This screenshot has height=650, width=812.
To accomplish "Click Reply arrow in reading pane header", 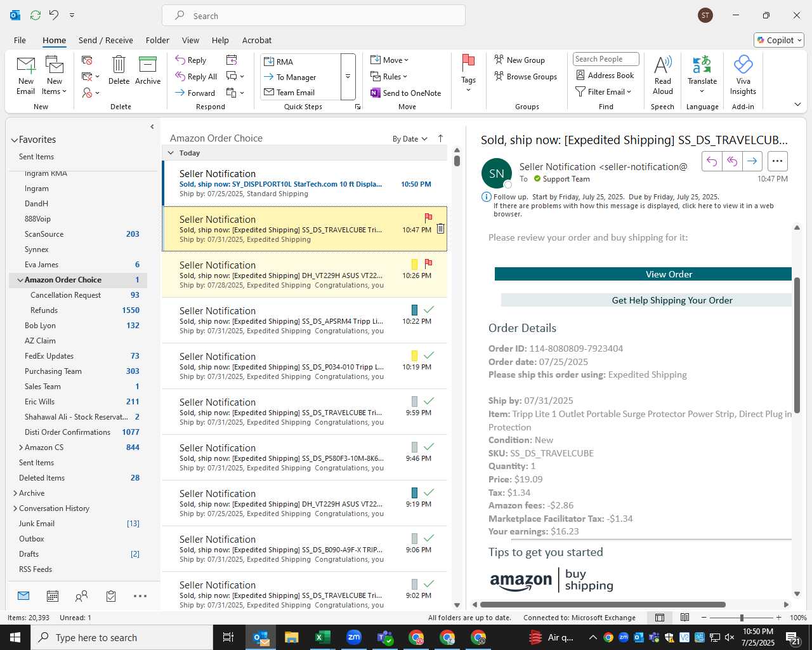I will coord(712,161).
